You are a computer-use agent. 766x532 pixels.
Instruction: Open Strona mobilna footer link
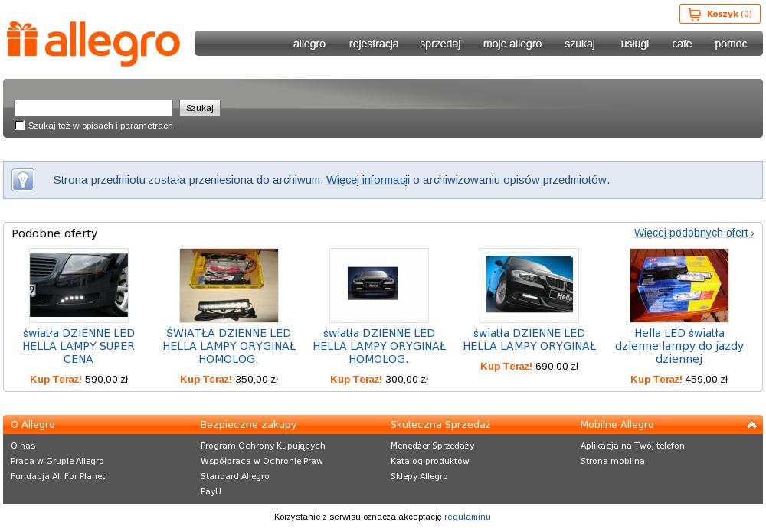coord(612,461)
